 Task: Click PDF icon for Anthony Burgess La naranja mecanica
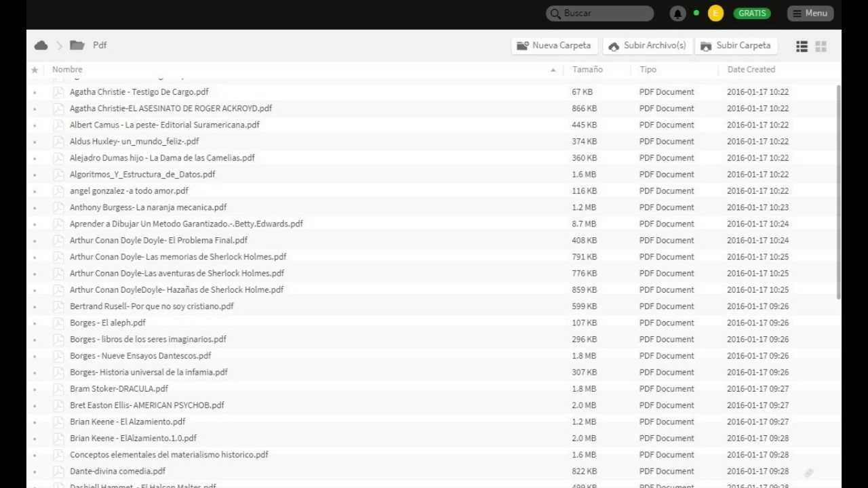(58, 207)
